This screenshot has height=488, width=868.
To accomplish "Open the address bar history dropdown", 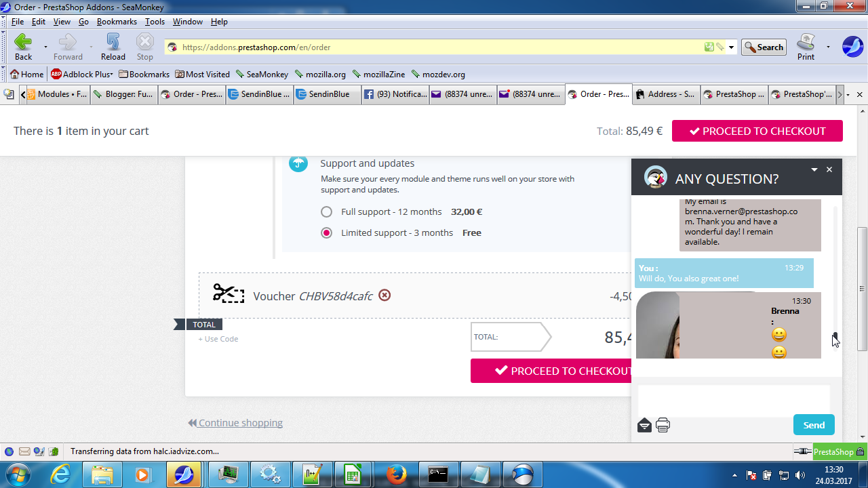I will click(x=731, y=47).
